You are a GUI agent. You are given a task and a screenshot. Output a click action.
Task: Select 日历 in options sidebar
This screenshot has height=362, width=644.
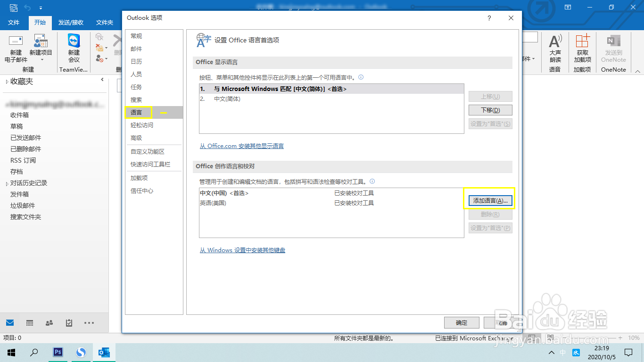[154, 62]
